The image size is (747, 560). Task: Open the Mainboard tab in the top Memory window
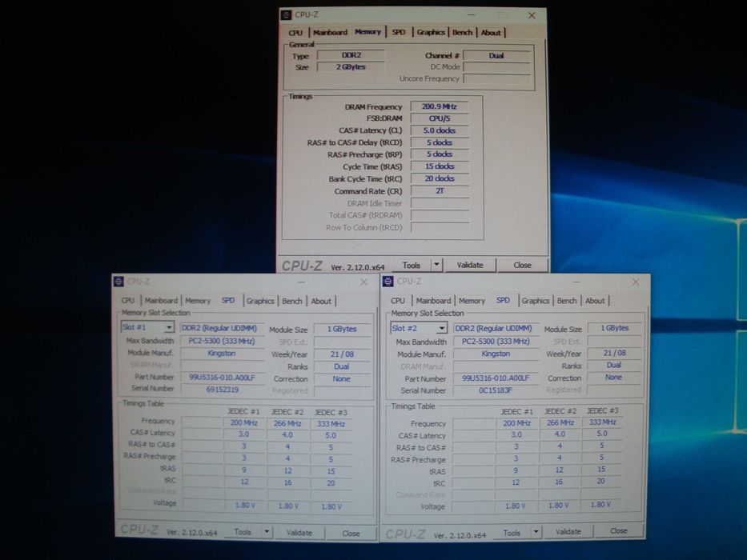point(330,32)
